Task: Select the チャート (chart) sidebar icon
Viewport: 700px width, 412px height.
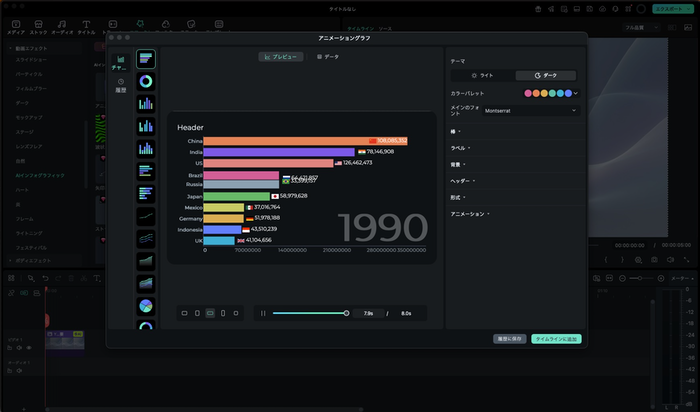Action: [121, 62]
